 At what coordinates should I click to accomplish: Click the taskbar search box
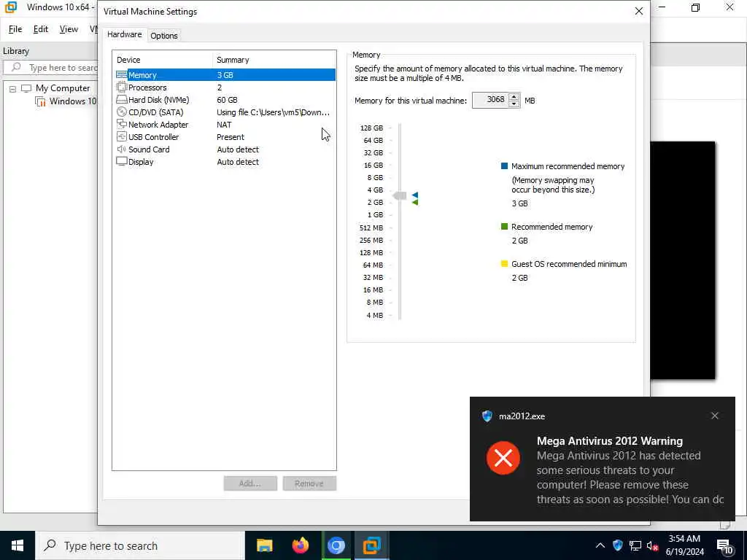pos(140,545)
